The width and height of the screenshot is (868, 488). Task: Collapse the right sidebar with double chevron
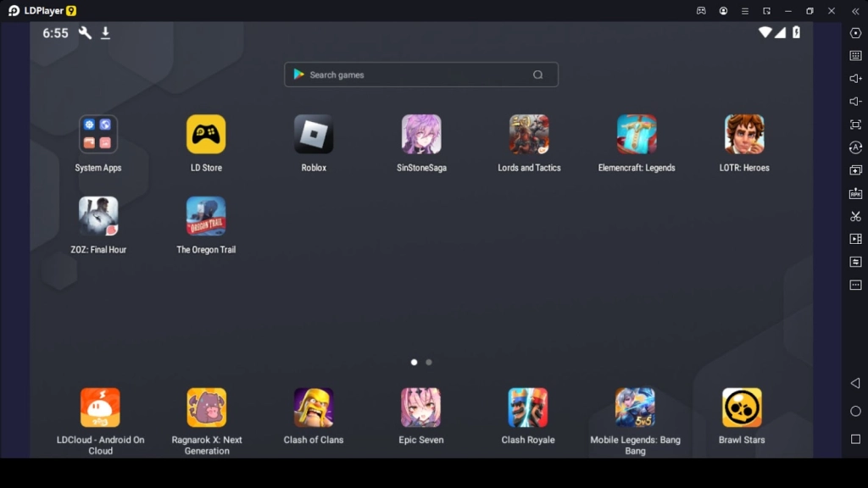tap(855, 11)
